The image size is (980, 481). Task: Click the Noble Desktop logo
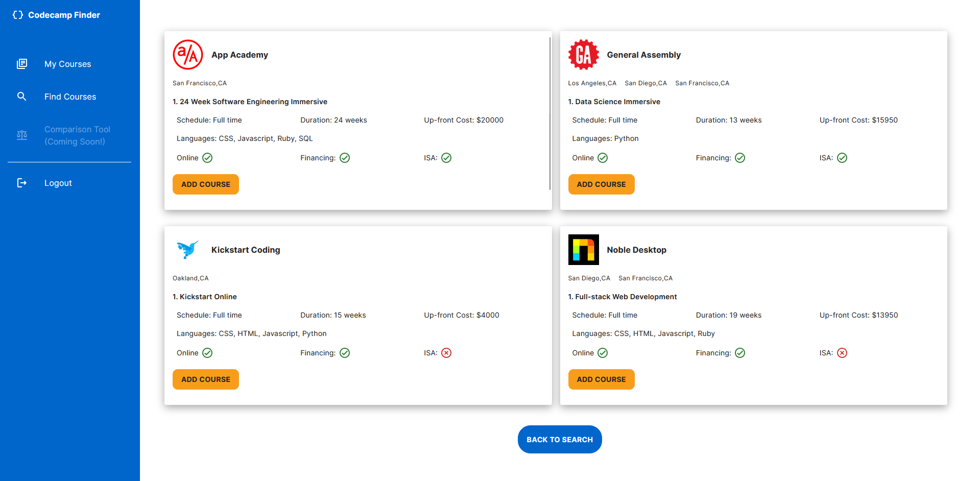[x=584, y=250]
